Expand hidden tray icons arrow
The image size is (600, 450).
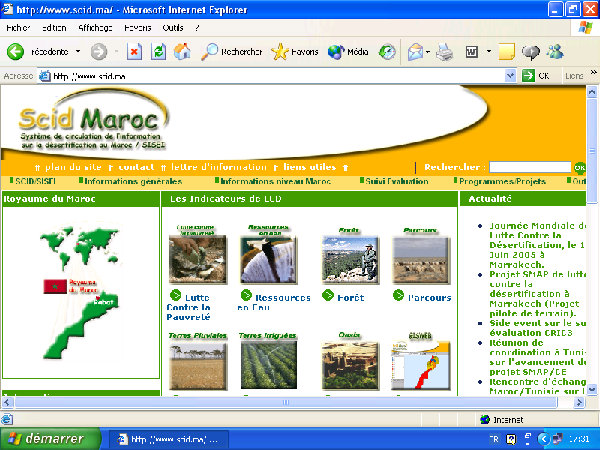tap(543, 439)
